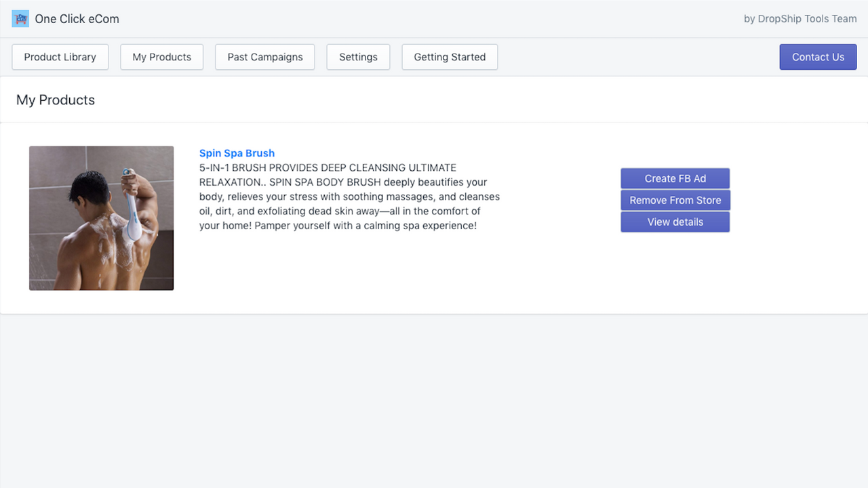Click the header bar of the app
This screenshot has width=868, height=488.
coord(434,18)
